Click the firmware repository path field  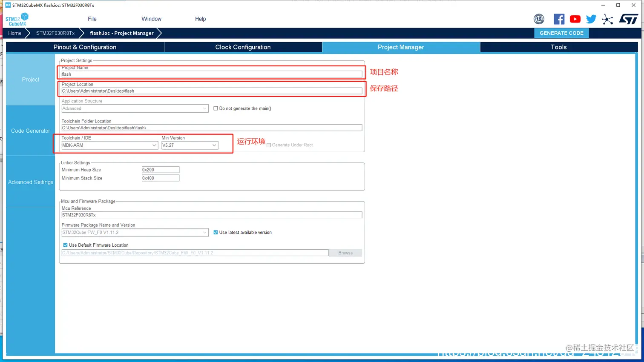195,253
